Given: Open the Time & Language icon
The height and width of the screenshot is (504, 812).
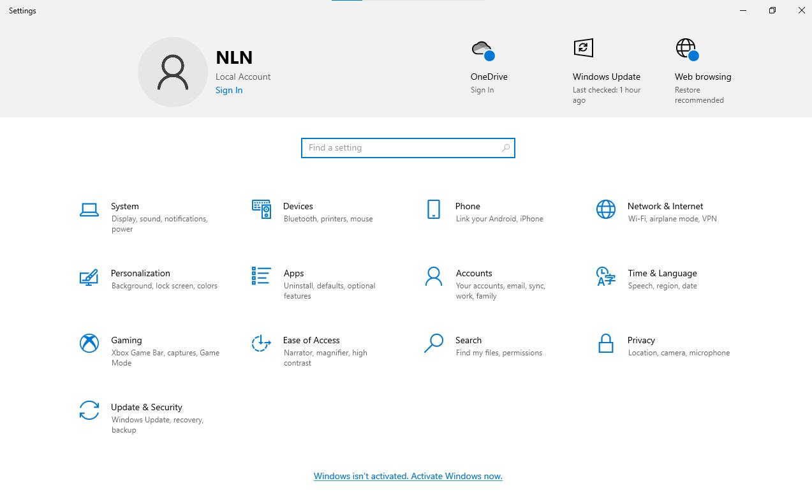Looking at the screenshot, I should (605, 277).
